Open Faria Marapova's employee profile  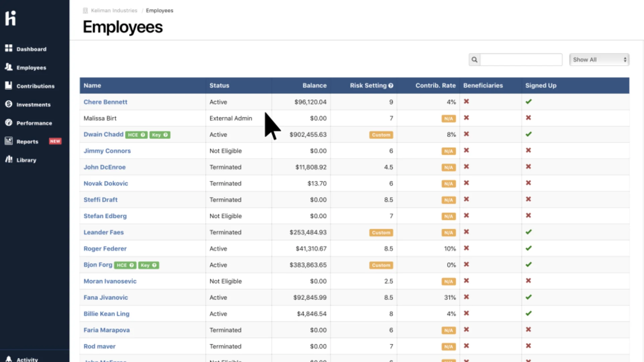pos(106,330)
